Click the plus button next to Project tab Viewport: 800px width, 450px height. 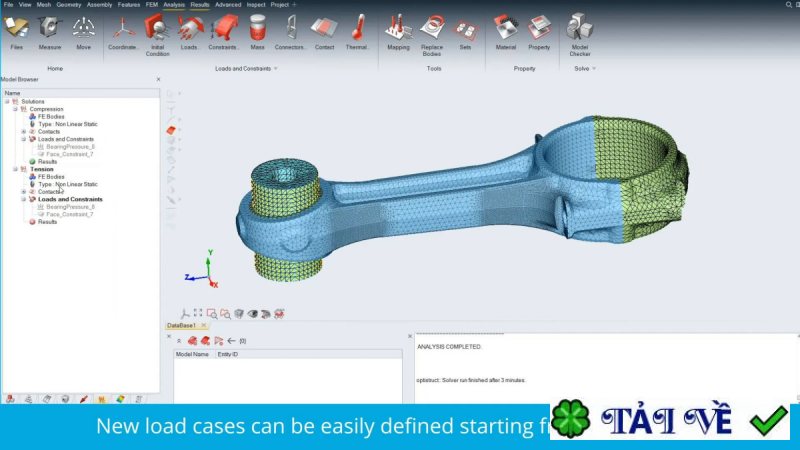point(294,5)
